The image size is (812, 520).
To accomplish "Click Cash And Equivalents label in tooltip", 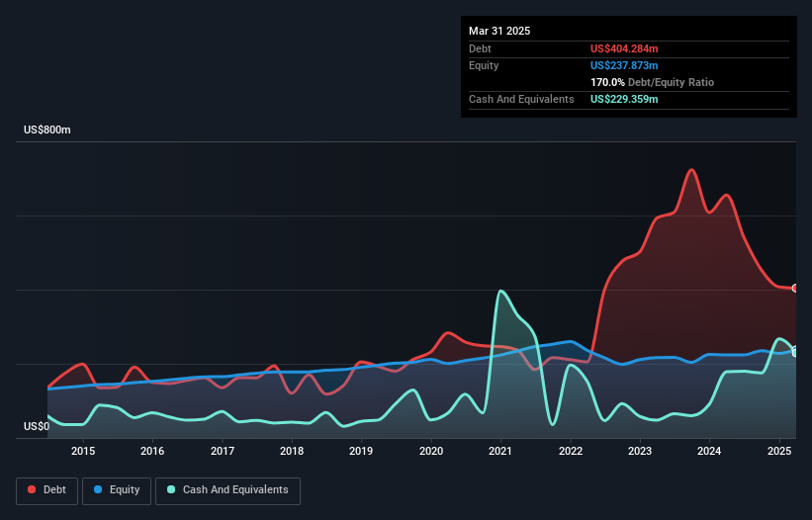I will [521, 99].
